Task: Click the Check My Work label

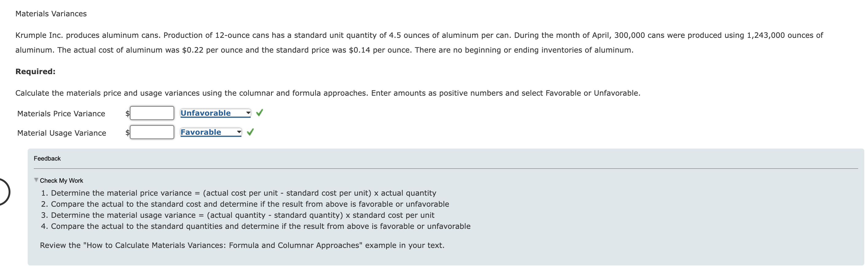Action: pyautogui.click(x=61, y=180)
